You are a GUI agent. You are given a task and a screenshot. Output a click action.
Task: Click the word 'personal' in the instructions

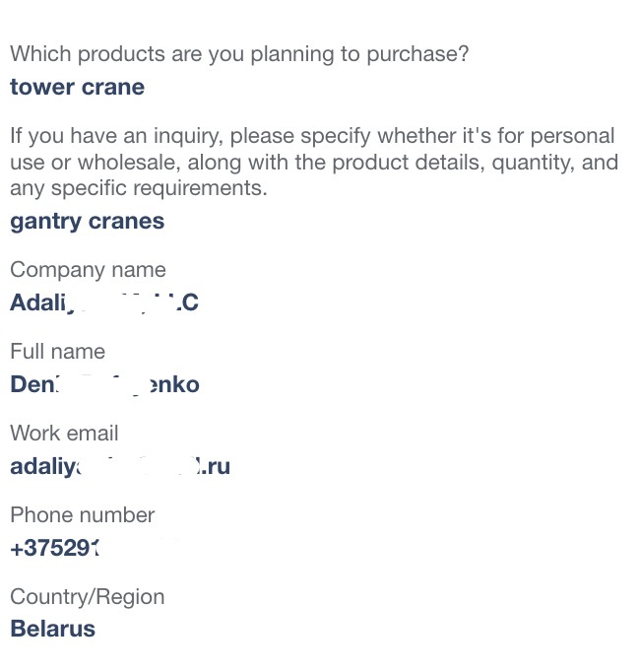click(573, 136)
